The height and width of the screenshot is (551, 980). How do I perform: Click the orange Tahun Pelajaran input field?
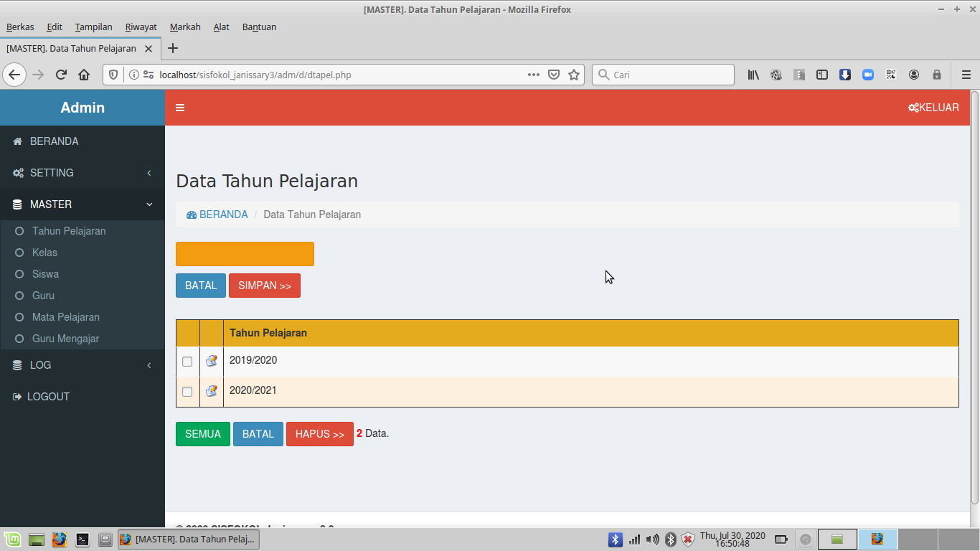245,254
